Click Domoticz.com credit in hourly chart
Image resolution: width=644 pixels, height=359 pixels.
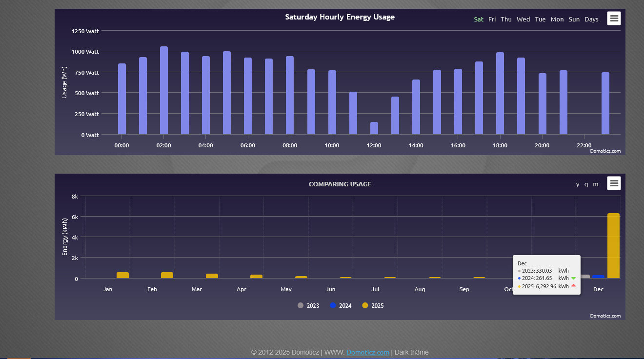pos(605,151)
